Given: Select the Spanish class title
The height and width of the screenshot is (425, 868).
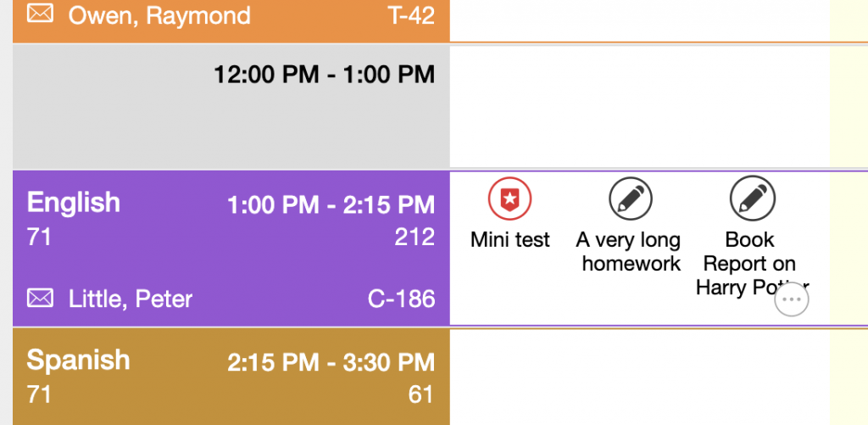Looking at the screenshot, I should coord(78,361).
